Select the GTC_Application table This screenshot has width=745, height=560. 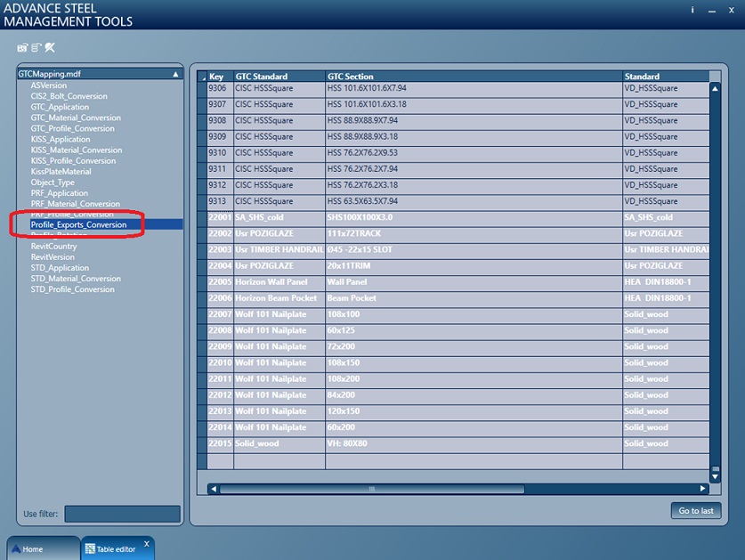point(60,107)
